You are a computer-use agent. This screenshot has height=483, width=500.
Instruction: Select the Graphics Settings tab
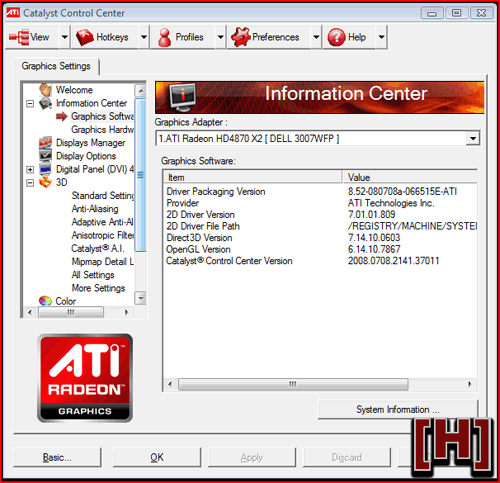(x=56, y=66)
